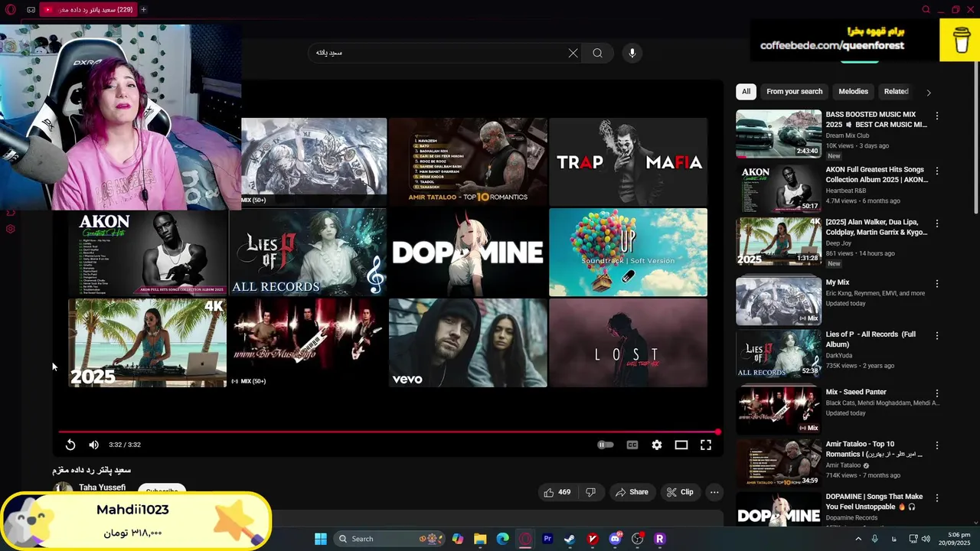Play the UP Soundtrack Soft Version suggestion

point(628,252)
